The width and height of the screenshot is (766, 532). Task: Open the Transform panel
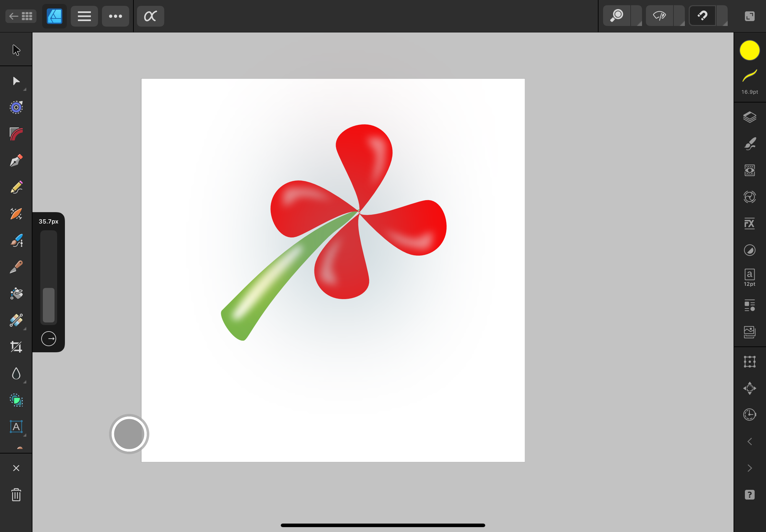750,362
